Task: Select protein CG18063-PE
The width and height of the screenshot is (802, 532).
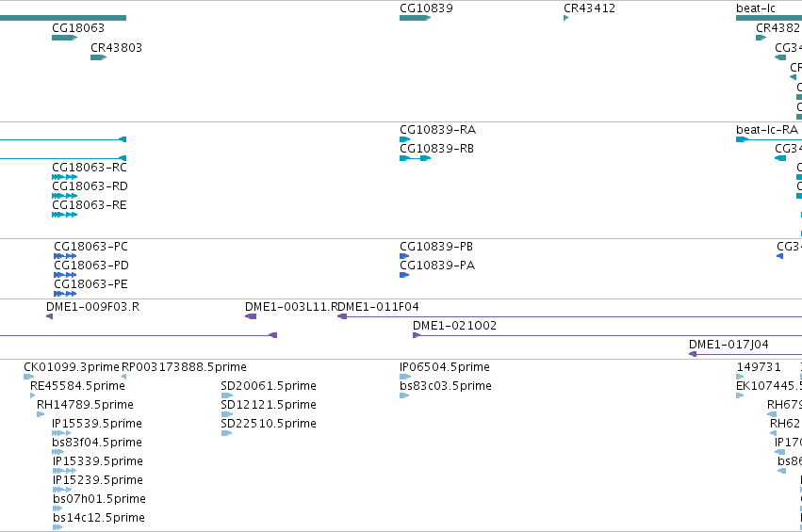Action: (x=90, y=284)
